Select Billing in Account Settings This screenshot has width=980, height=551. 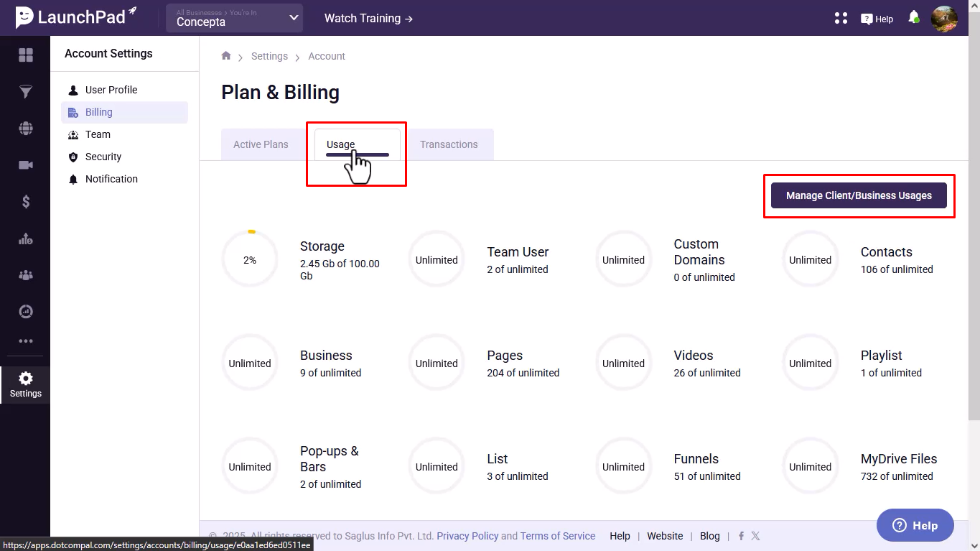124,112
